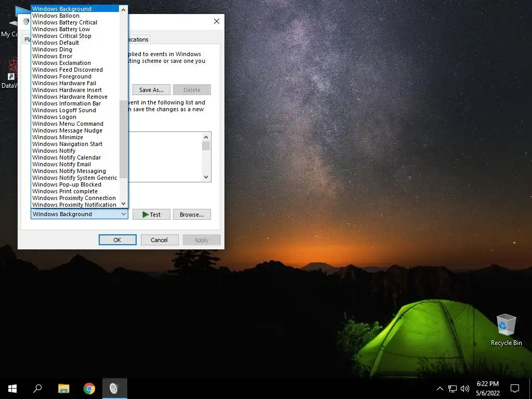The width and height of the screenshot is (532, 399).
Task: Choose Windows Notify Email sound
Action: (75, 165)
